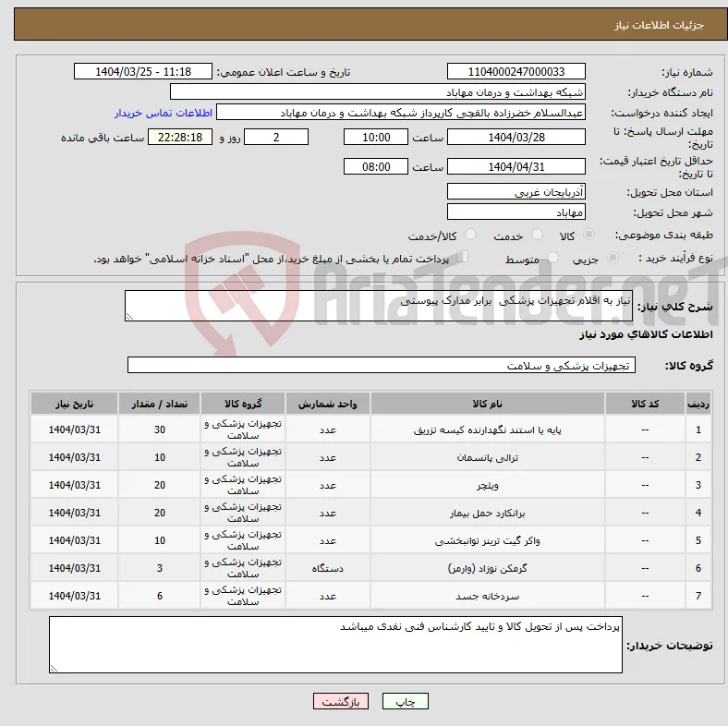Click the remaining time field 22:28:18
The height and width of the screenshot is (726, 728).
180,138
